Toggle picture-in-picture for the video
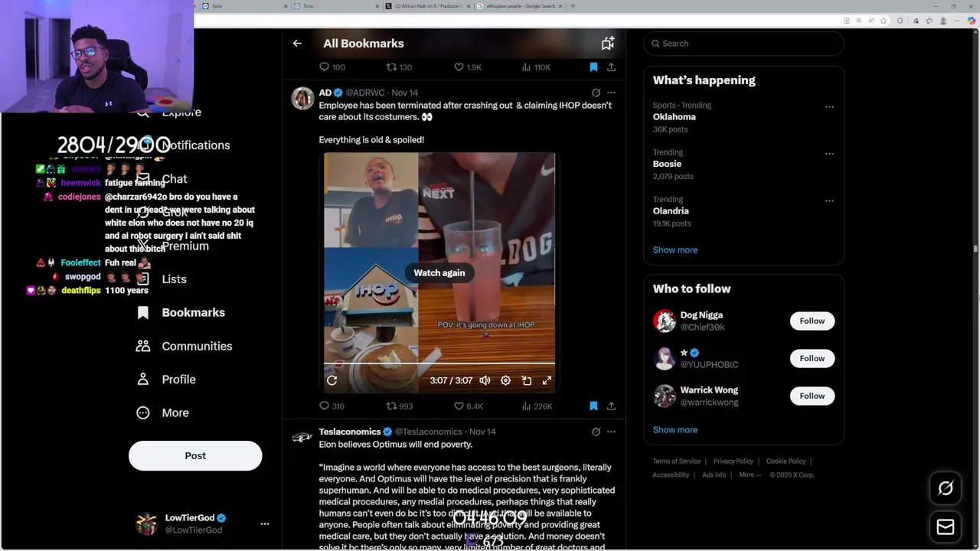 pyautogui.click(x=526, y=380)
